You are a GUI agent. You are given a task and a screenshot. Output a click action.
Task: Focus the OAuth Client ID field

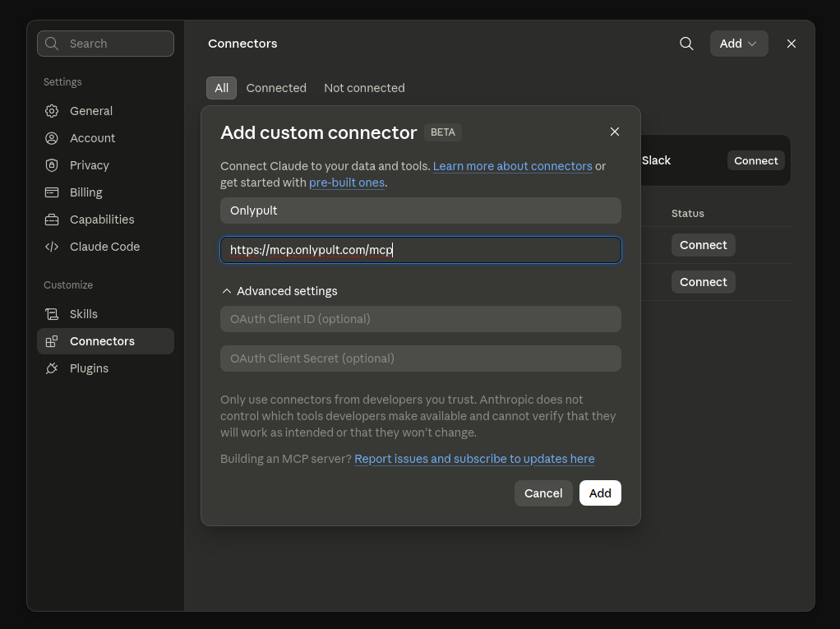[x=421, y=319]
